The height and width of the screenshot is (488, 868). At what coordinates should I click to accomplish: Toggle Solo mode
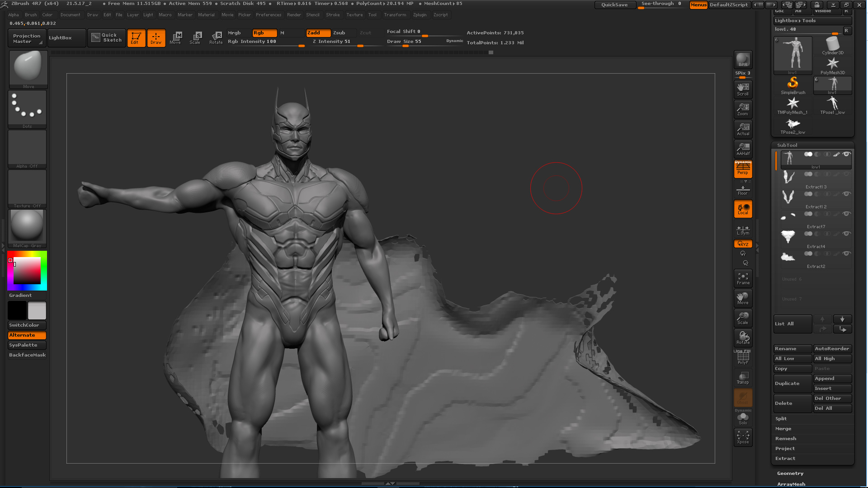743,418
